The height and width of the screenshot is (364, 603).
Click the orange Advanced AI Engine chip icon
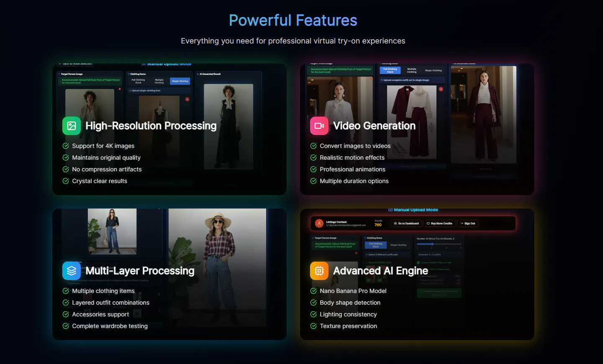point(319,271)
